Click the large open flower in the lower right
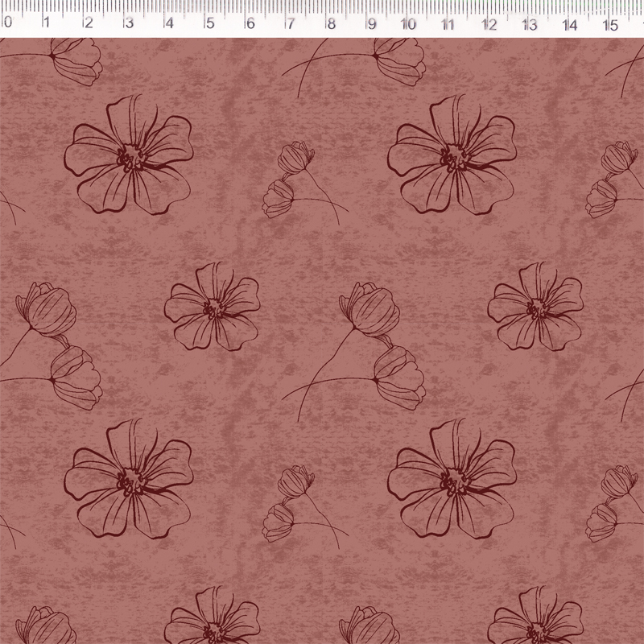 click(452, 481)
